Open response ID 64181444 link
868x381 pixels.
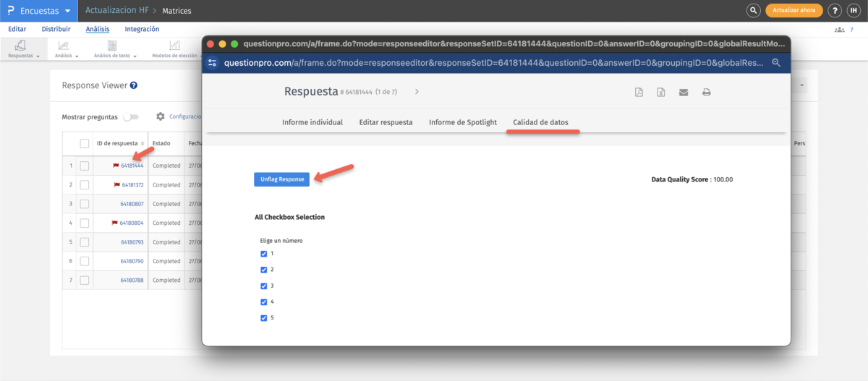pyautogui.click(x=132, y=166)
